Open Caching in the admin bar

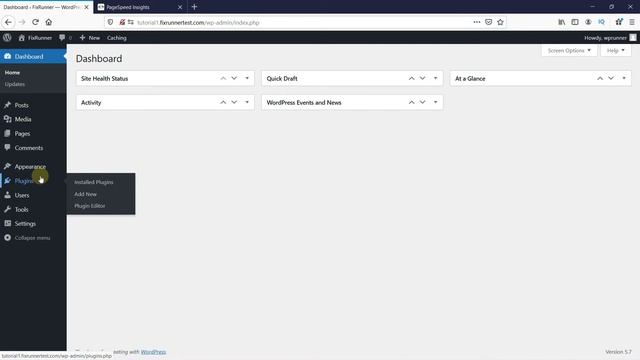117,38
